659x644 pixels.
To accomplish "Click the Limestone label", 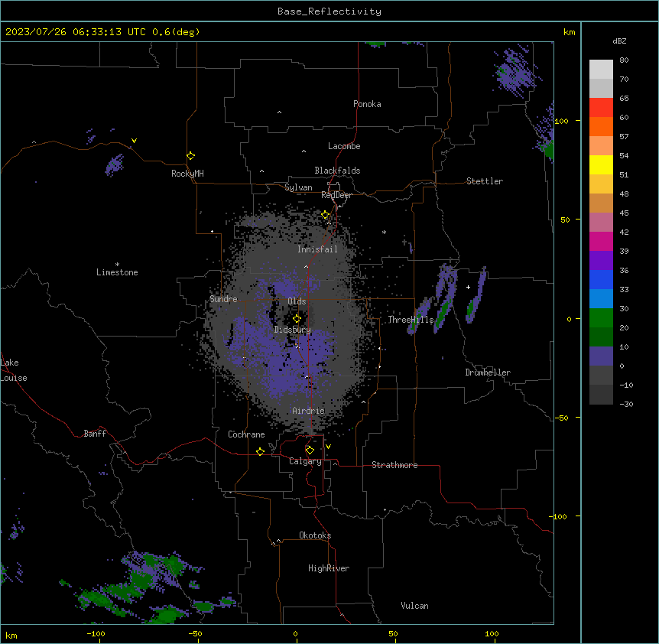I will tap(117, 272).
